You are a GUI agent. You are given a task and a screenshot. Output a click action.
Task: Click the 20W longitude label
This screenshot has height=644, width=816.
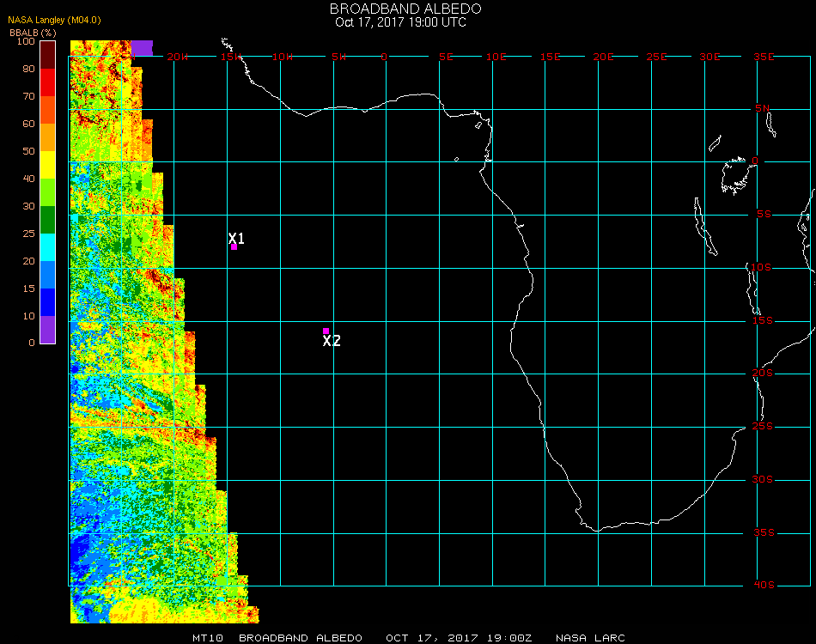point(178,57)
